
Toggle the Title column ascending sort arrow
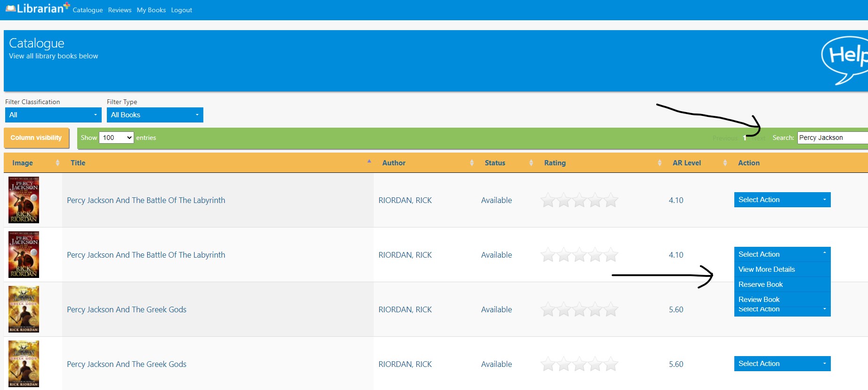click(369, 161)
